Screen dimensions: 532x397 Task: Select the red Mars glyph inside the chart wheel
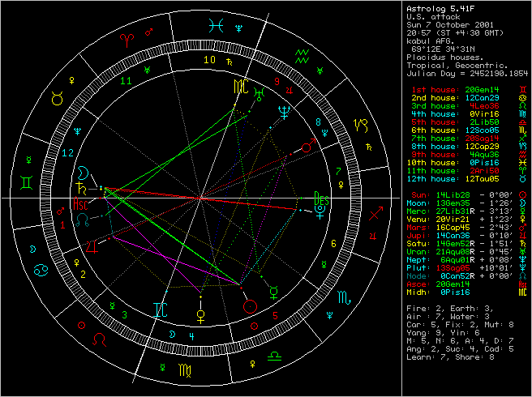[x=307, y=147]
